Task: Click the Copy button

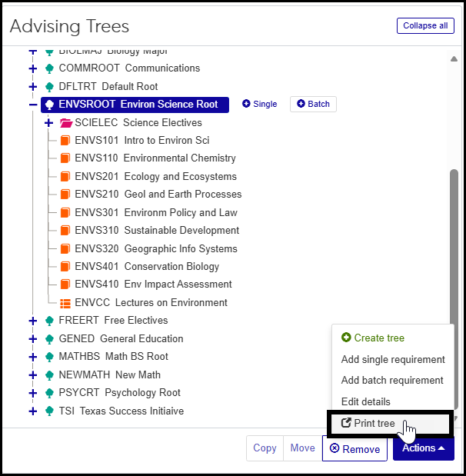Action: point(265,448)
